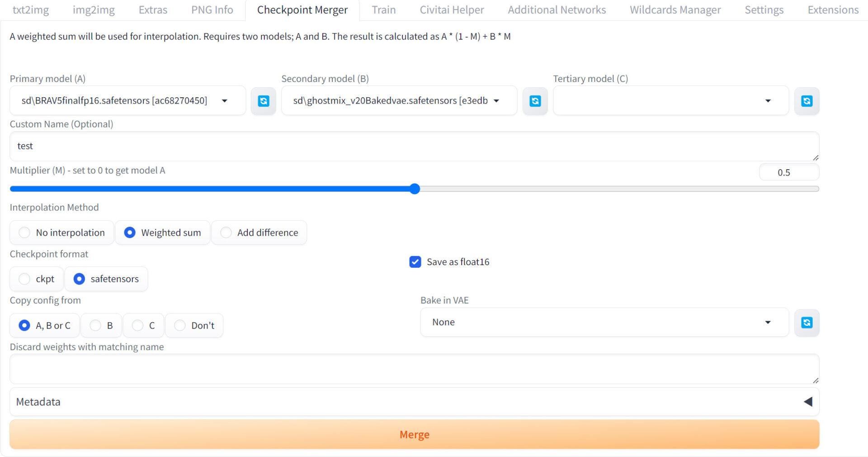The height and width of the screenshot is (457, 868).
Task: Collapse the Metadata section
Action: pyautogui.click(x=808, y=401)
